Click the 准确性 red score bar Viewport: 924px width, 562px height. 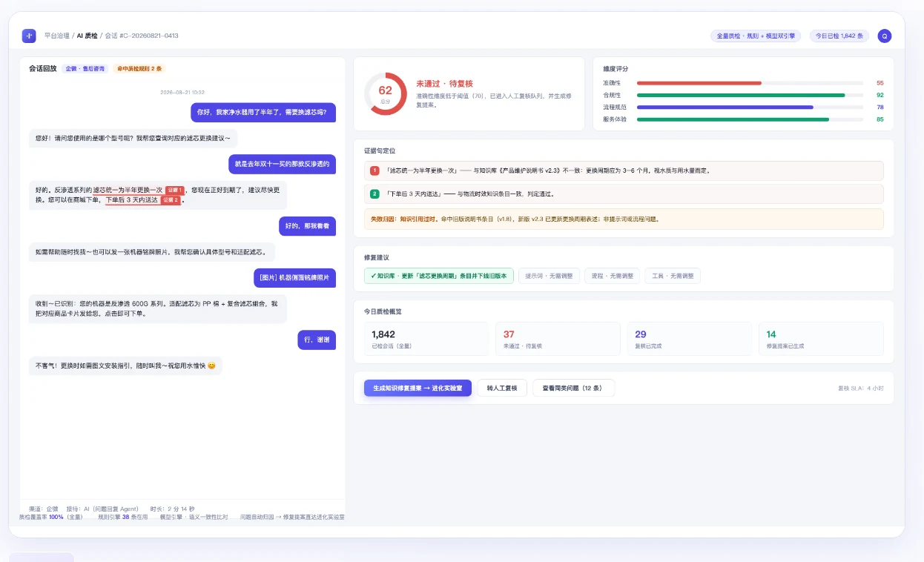pos(699,83)
